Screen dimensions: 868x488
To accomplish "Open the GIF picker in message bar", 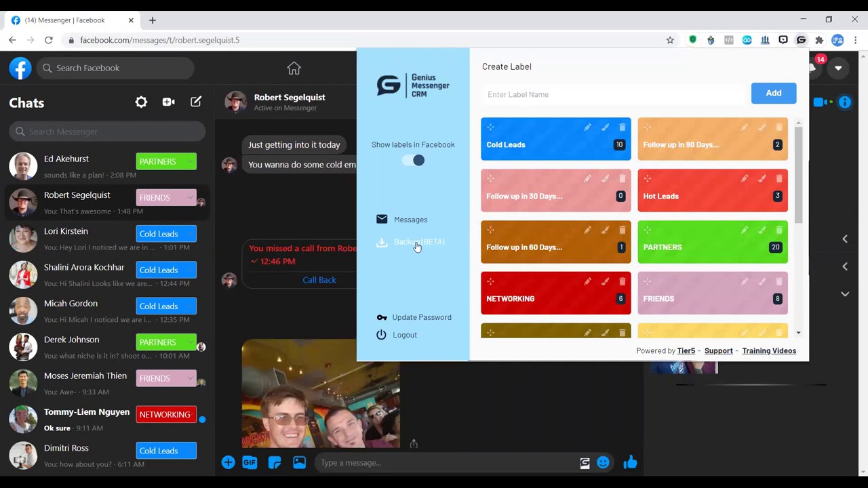I will [x=250, y=462].
